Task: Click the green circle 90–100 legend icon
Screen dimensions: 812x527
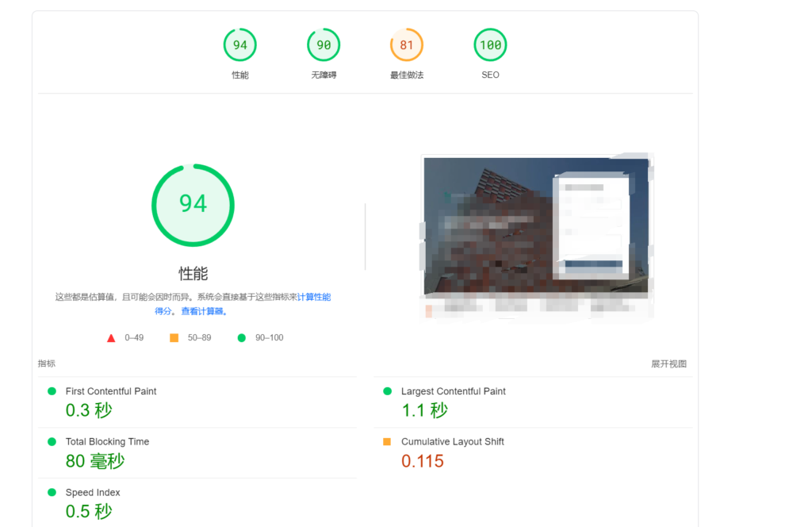Action: [241, 338]
